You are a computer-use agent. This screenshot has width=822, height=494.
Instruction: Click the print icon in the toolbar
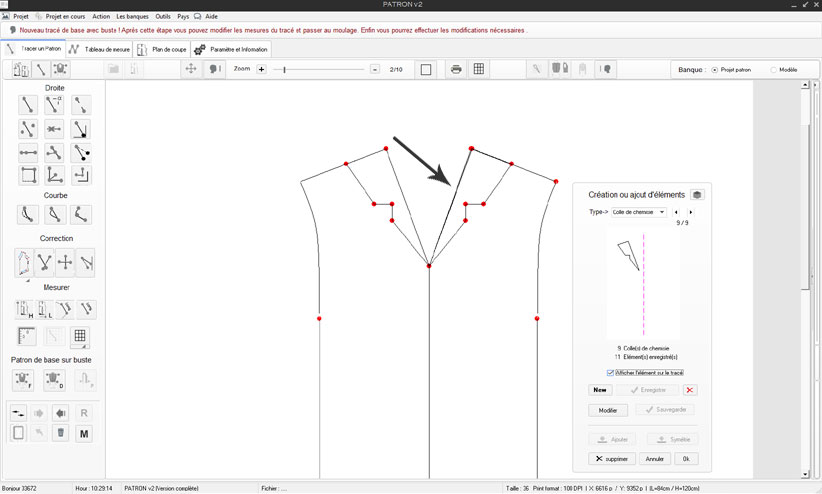click(x=456, y=69)
